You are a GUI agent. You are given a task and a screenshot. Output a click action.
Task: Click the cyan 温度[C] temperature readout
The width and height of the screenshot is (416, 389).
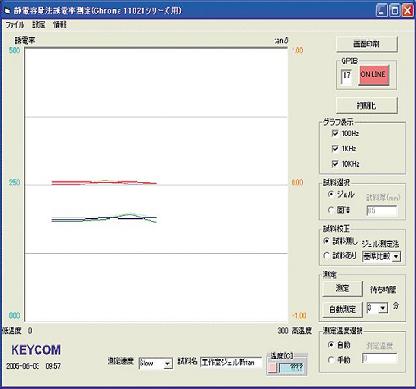coord(291,368)
